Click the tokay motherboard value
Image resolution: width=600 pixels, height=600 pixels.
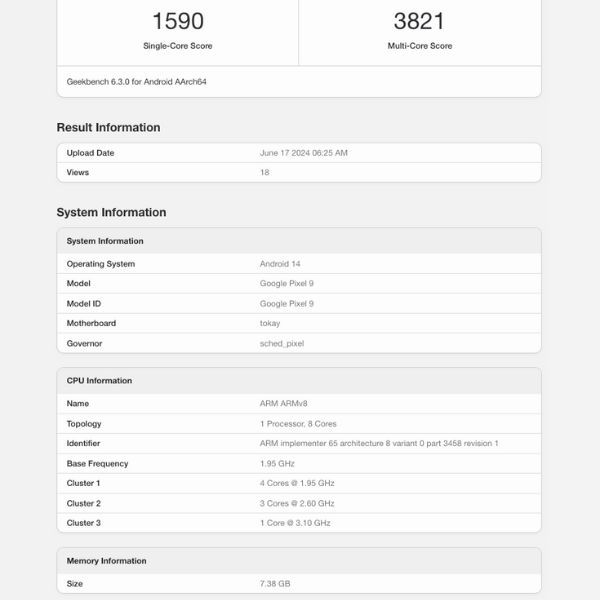tap(270, 324)
